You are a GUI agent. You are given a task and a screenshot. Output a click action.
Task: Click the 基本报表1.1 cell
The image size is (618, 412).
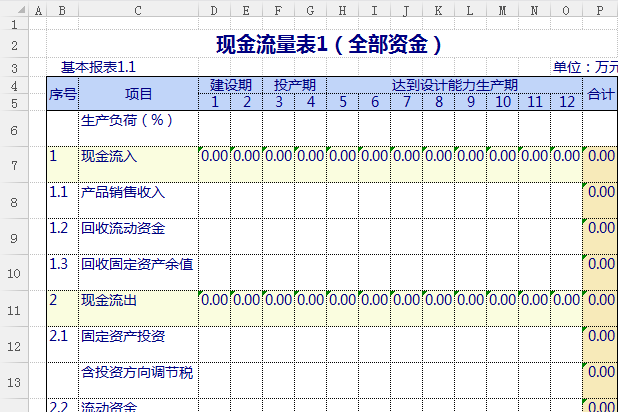(x=98, y=68)
